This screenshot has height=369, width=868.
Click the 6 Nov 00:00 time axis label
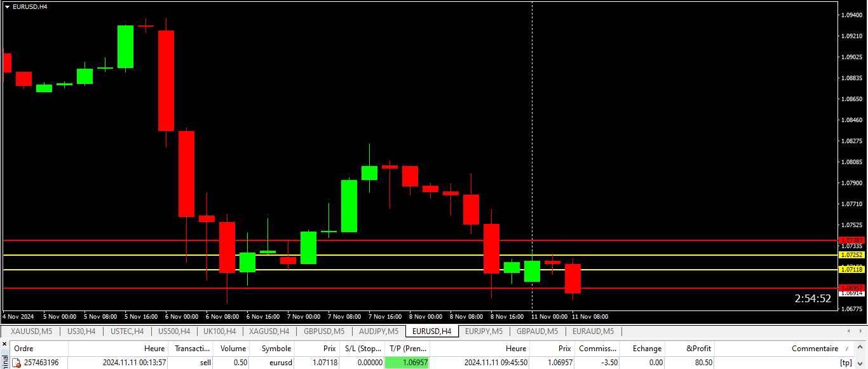pos(182,316)
